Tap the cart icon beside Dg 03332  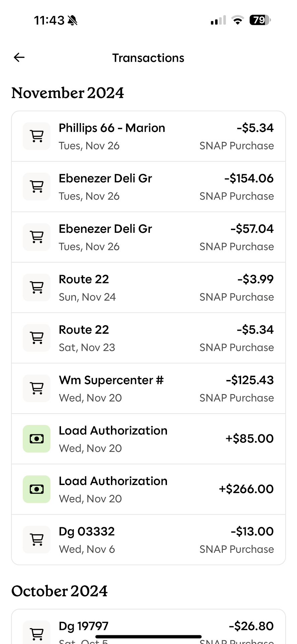[37, 540]
